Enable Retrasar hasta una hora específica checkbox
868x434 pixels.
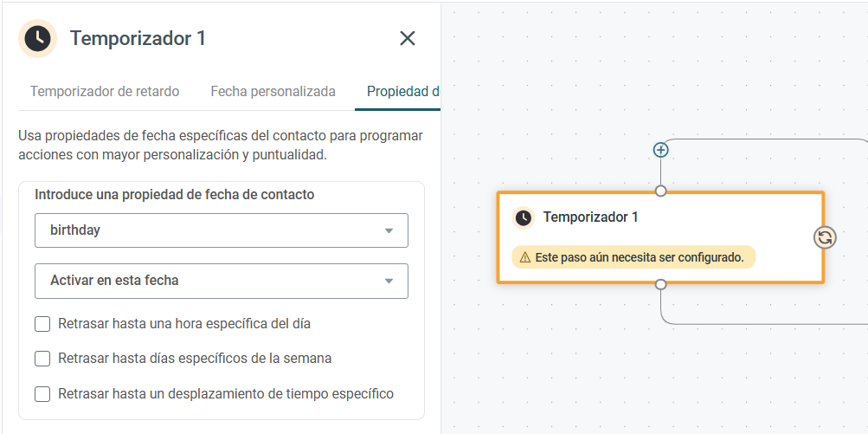(x=42, y=324)
